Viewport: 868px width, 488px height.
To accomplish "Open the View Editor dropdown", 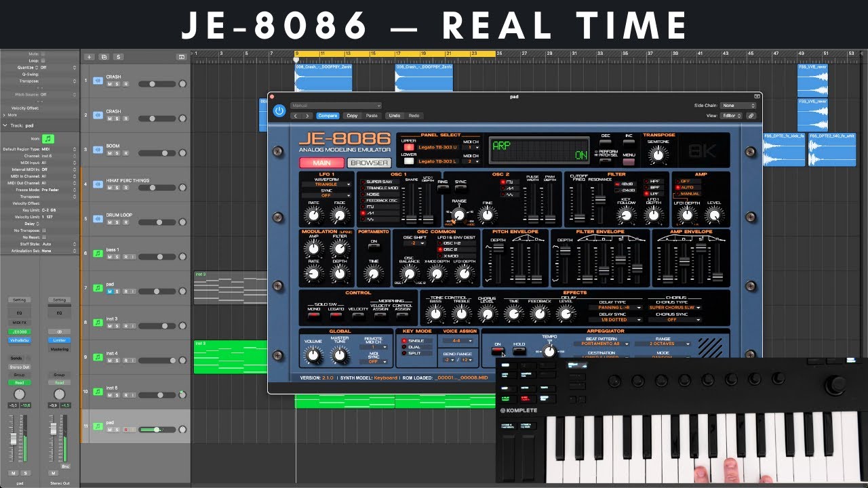I will [731, 116].
